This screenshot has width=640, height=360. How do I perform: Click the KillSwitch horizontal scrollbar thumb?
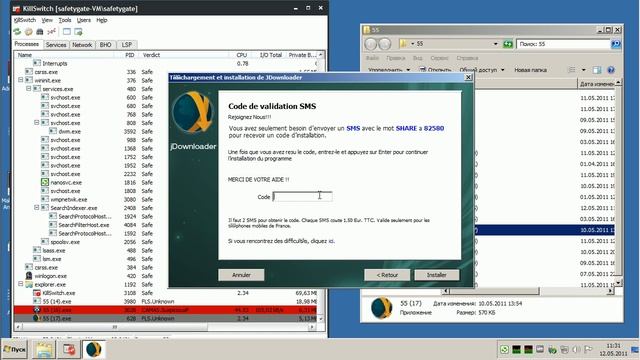pos(115,327)
